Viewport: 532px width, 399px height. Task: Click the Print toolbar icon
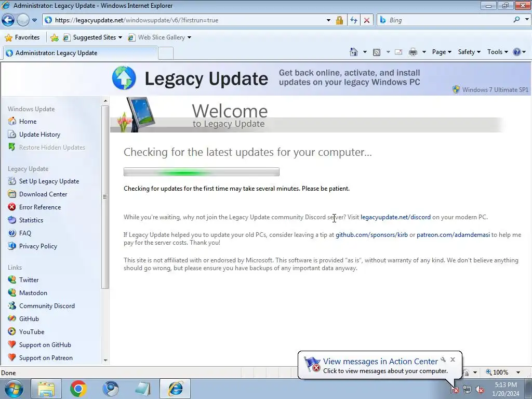[413, 52]
